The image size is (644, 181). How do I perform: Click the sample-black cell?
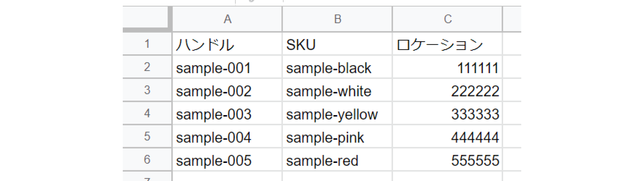[x=337, y=67]
